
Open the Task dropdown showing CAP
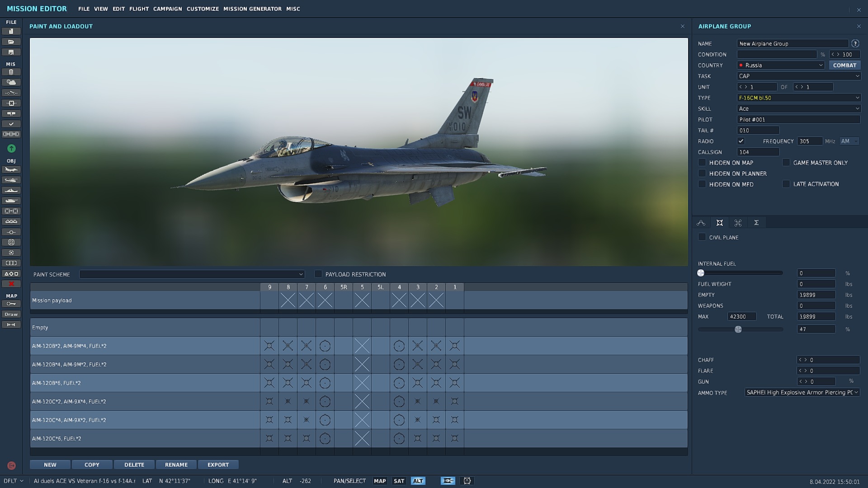pos(799,76)
